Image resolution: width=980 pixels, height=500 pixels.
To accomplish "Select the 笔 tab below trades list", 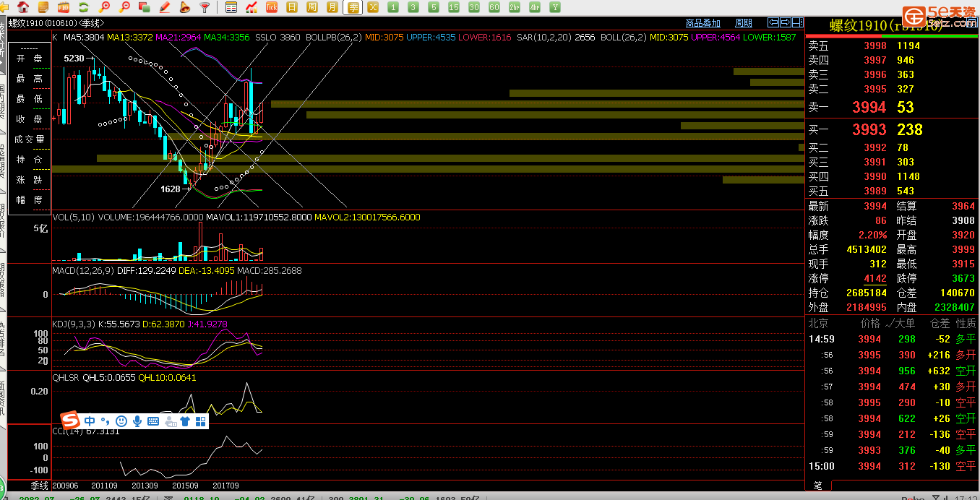I will pyautogui.click(x=818, y=486).
